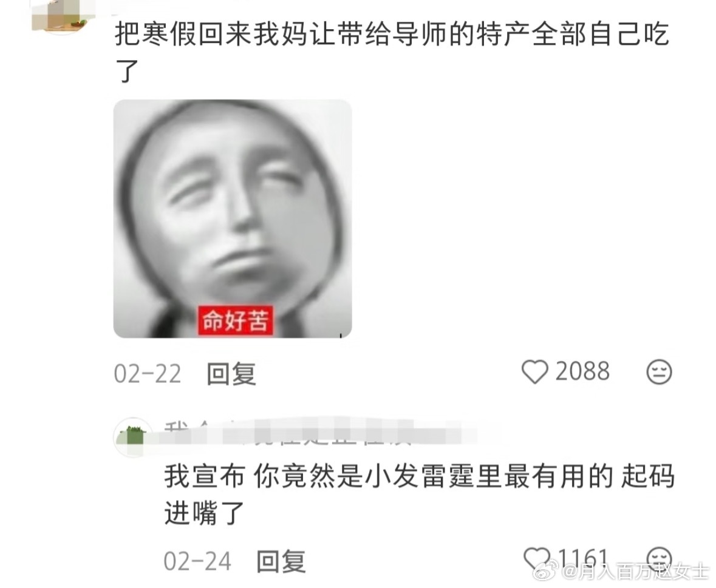This screenshot has width=716, height=588.
Task: Tap 回复 under the 02-24 comment
Action: (281, 561)
